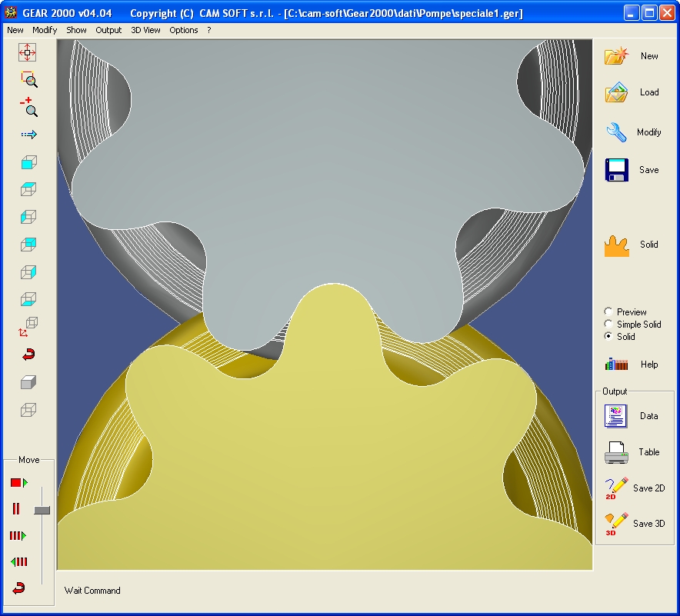This screenshot has height=616, width=680.
Task: Load a gear file with the Load button
Action: point(632,92)
